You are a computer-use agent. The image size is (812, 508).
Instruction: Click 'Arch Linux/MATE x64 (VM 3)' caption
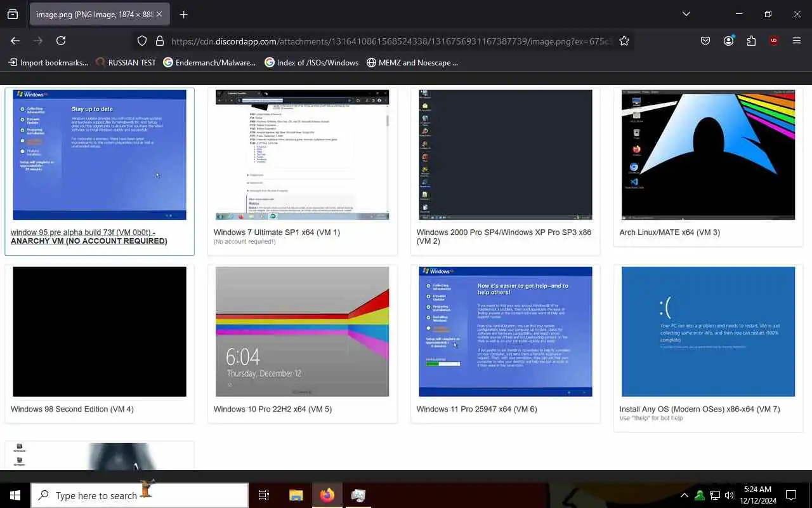tap(669, 232)
